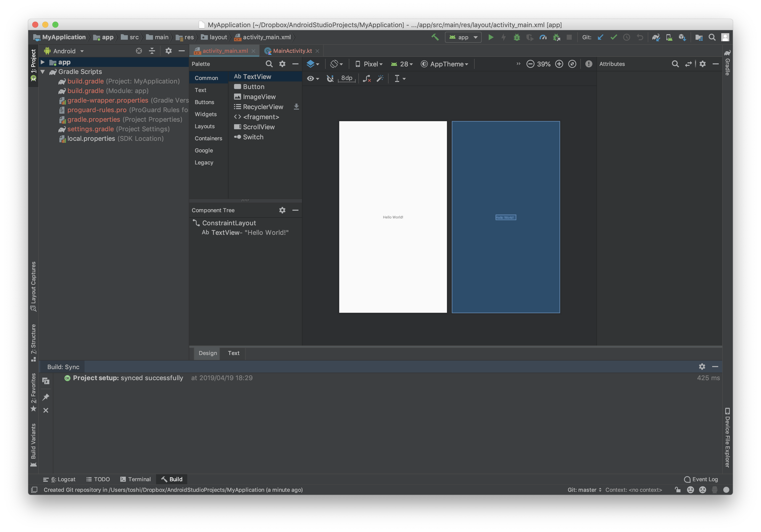Expand the app module node
The height and width of the screenshot is (532, 761).
click(43, 62)
